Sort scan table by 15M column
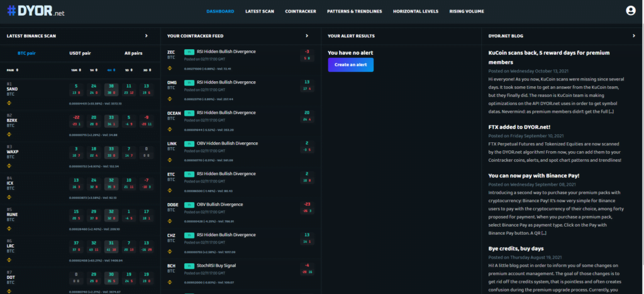The width and height of the screenshot is (644, 294). click(76, 71)
